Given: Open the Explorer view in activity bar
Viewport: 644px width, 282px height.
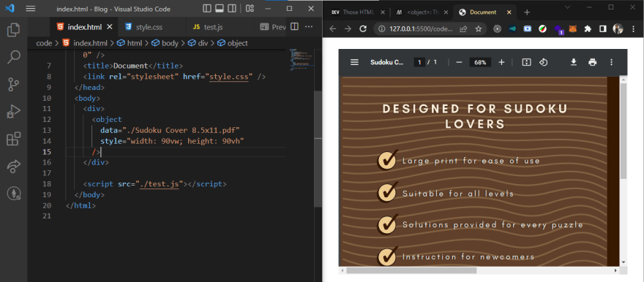Looking at the screenshot, I should [x=14, y=30].
